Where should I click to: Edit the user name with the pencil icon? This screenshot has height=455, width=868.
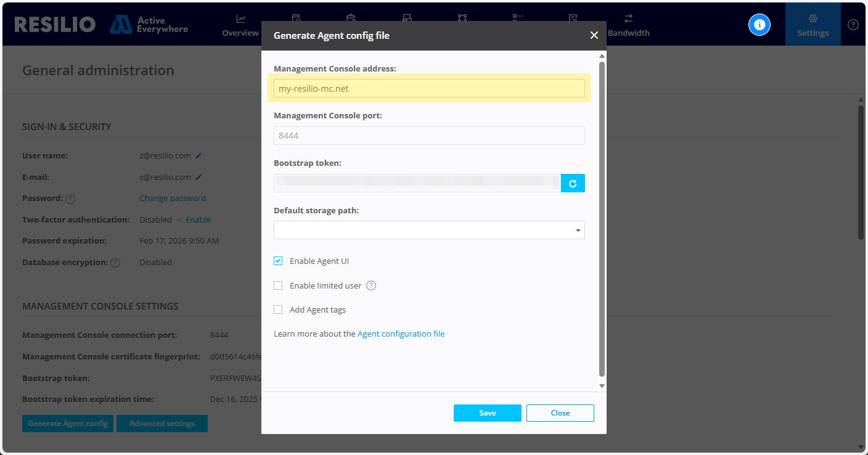(197, 155)
